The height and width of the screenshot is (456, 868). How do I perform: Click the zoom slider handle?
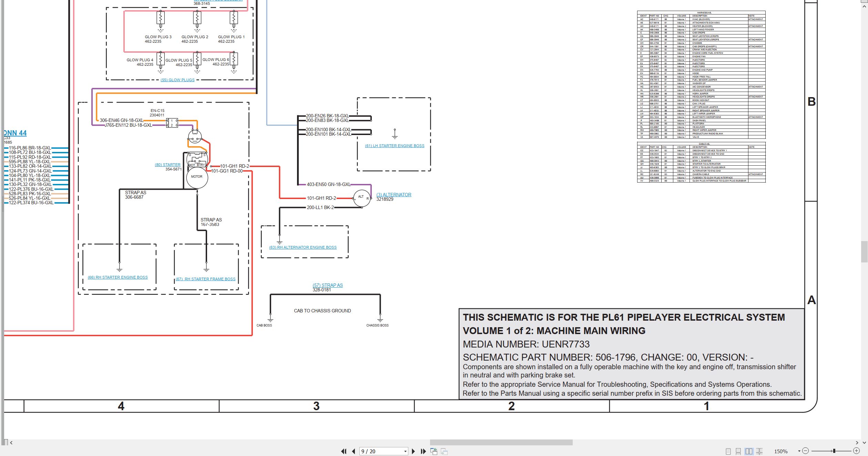834,451
